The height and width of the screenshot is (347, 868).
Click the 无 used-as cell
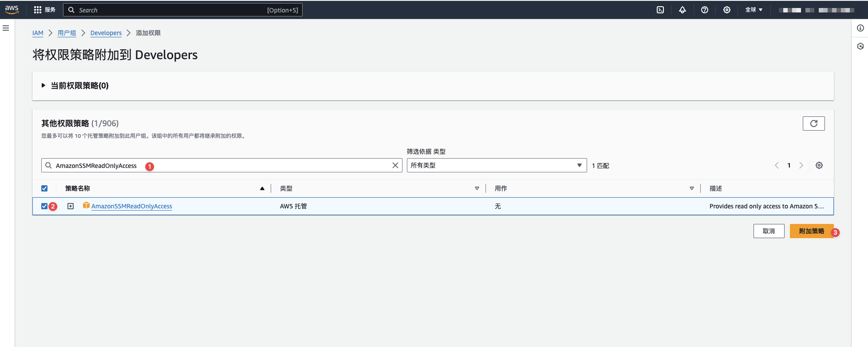tap(498, 206)
